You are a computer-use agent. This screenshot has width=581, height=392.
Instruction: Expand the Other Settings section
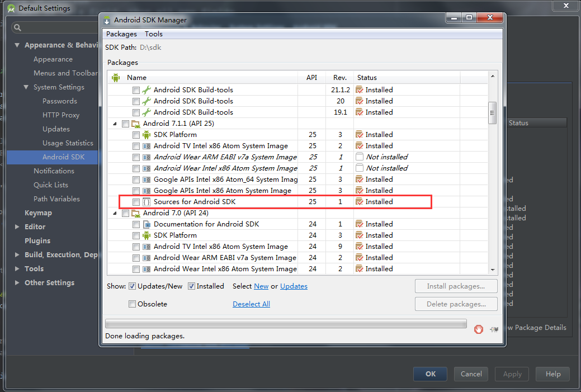(x=17, y=283)
